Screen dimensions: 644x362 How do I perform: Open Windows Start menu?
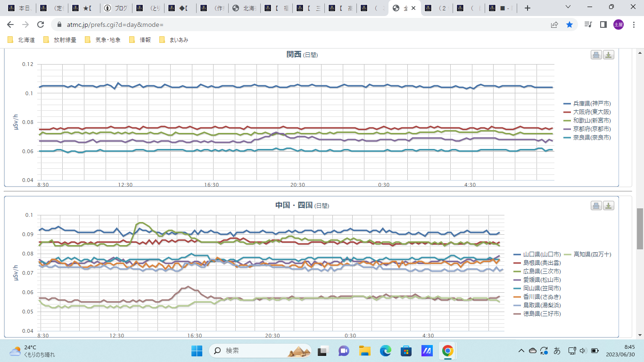coord(197,351)
